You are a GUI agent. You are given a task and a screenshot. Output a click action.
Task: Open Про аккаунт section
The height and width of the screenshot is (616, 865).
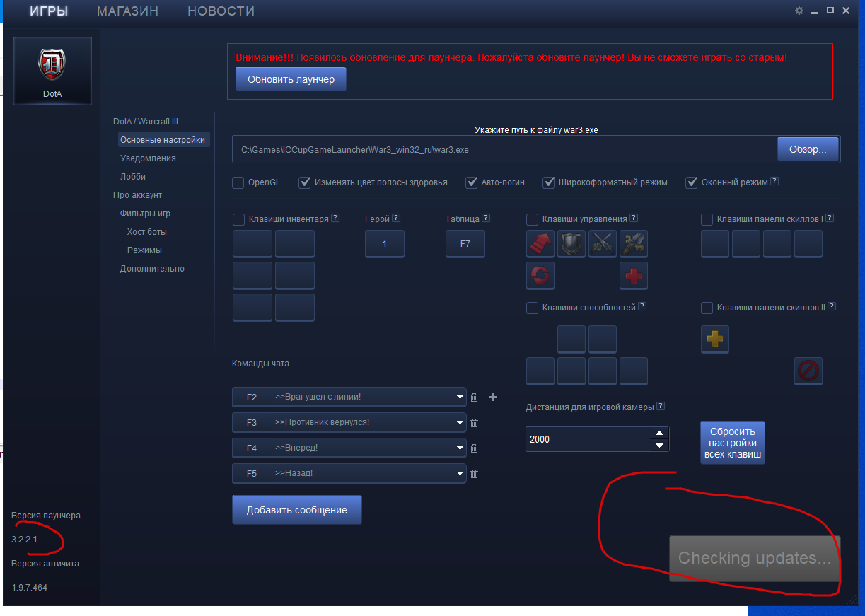(137, 195)
